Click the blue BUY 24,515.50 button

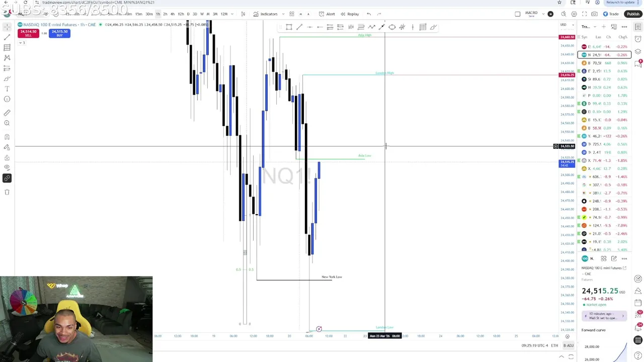coord(59,33)
